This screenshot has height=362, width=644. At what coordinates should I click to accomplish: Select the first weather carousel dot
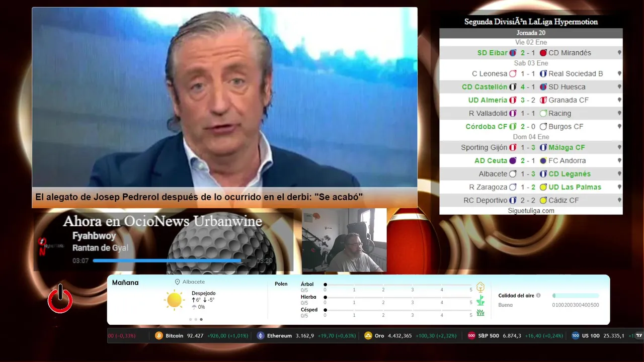pos(190,319)
